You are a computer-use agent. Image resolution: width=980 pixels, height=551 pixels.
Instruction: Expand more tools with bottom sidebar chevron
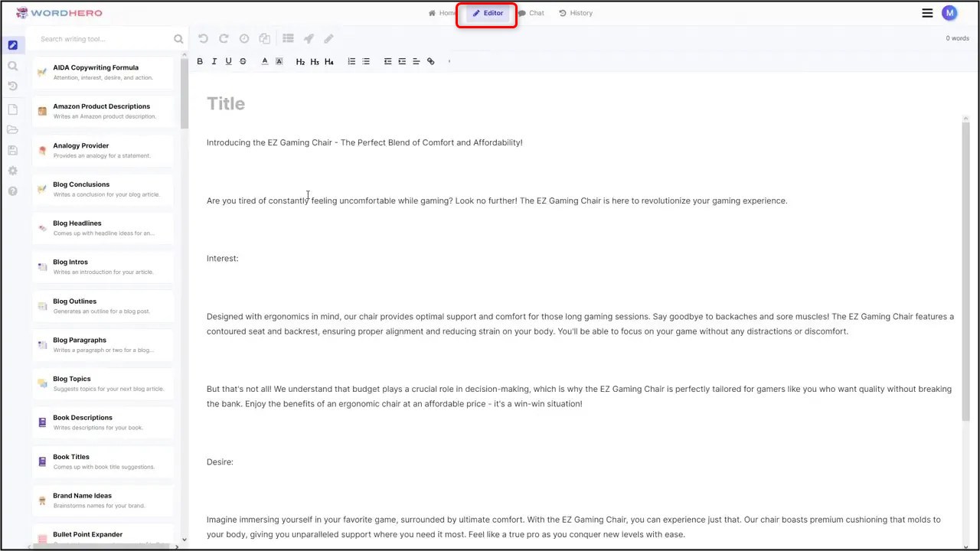184,540
